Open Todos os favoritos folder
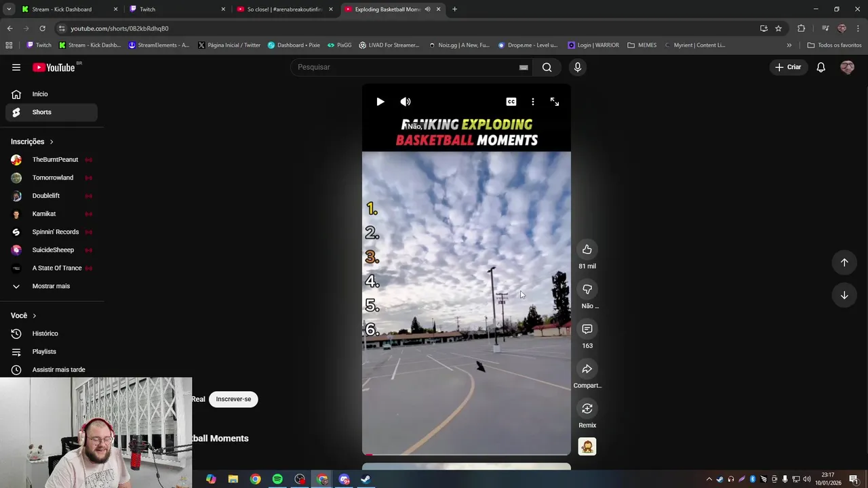Image resolution: width=868 pixels, height=488 pixels. tap(834, 45)
